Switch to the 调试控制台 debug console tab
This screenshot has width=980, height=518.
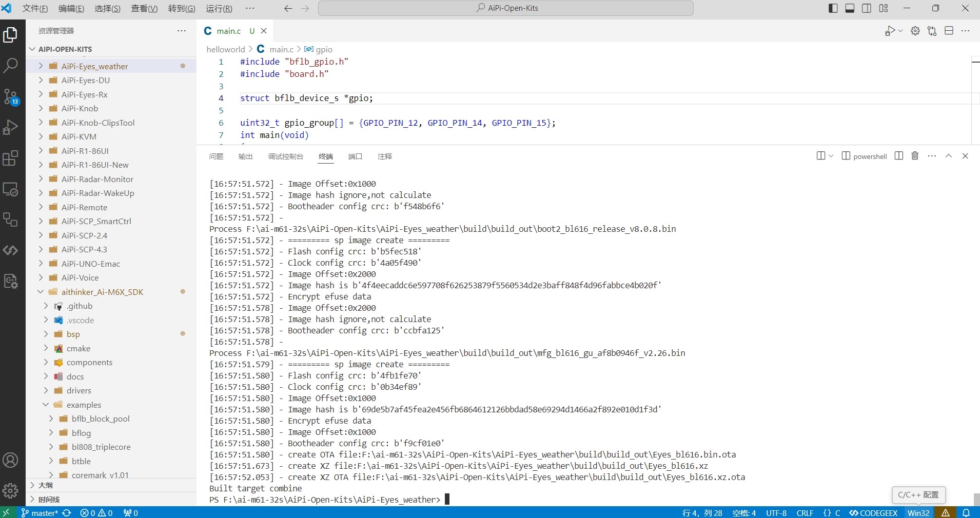(x=285, y=156)
